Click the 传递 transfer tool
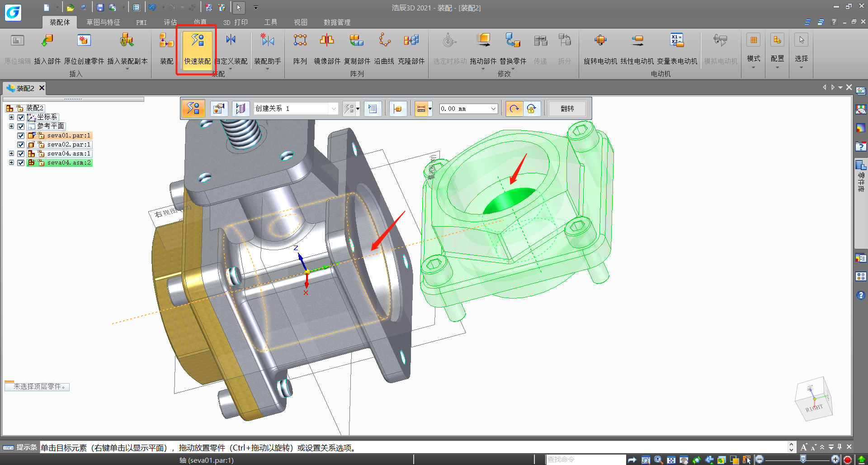 (540, 48)
